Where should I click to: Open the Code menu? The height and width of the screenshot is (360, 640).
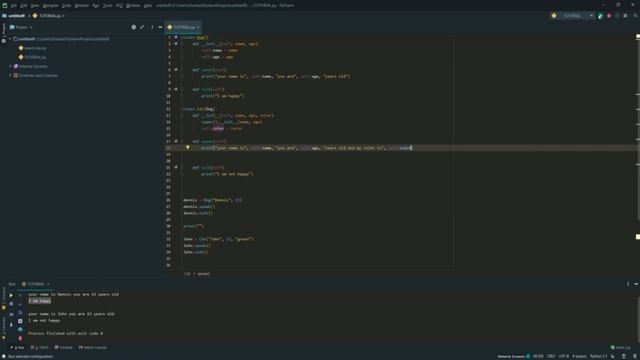(67, 6)
